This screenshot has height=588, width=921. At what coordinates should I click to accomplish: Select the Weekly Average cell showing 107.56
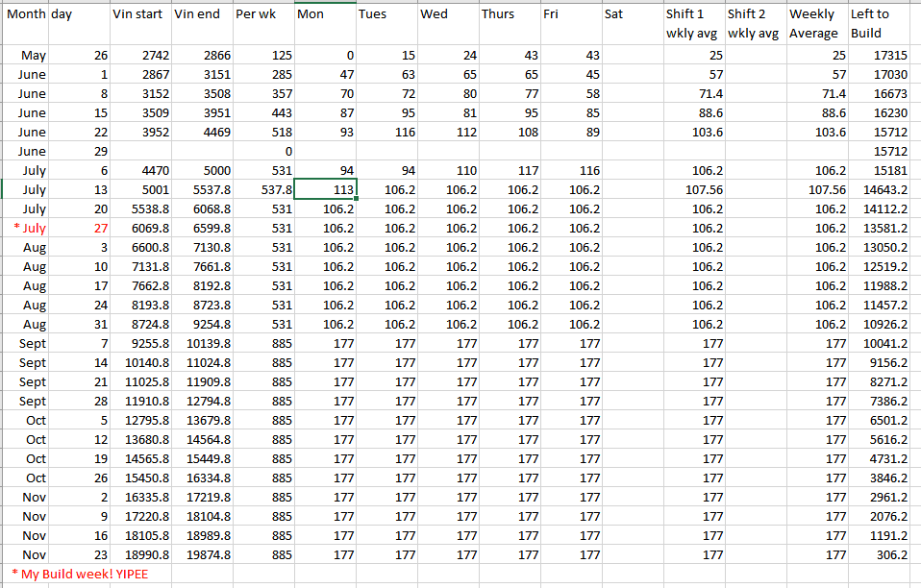816,189
